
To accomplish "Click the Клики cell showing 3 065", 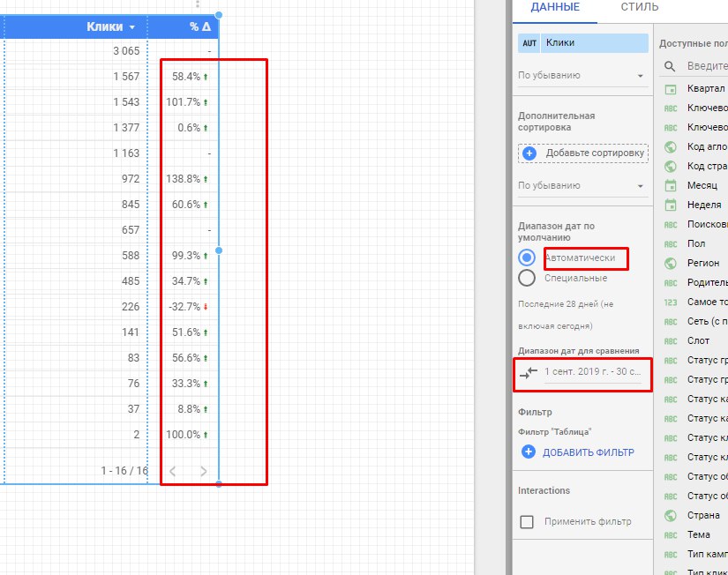I will pos(126,51).
